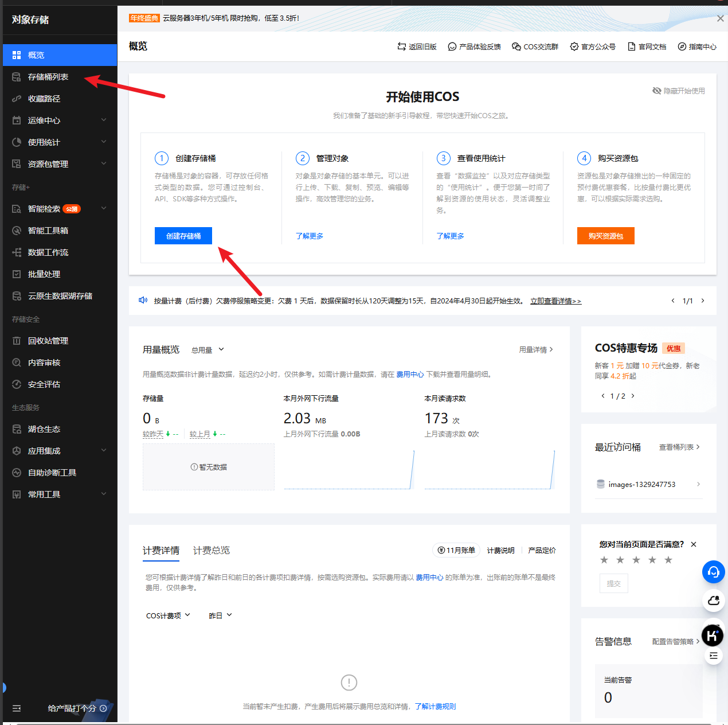Click 立即查看详情 announcement link

coord(556,301)
